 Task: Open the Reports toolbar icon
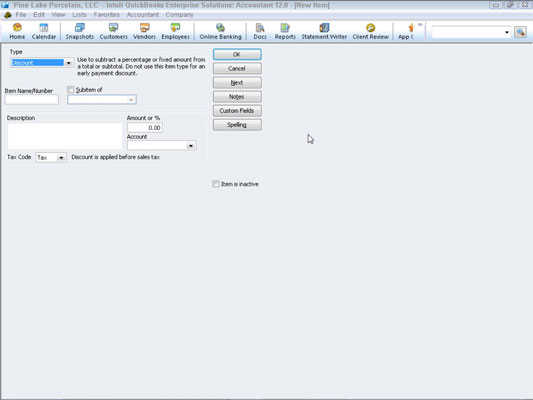click(285, 31)
